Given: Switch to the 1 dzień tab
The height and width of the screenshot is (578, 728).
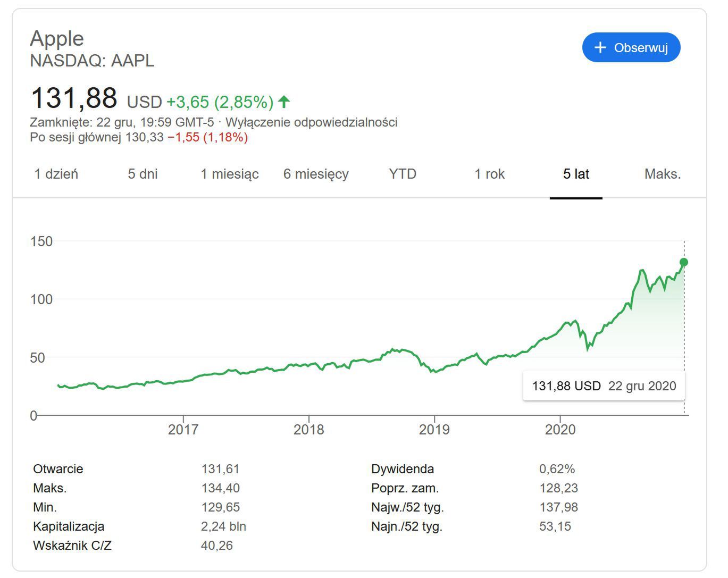Looking at the screenshot, I should [56, 174].
